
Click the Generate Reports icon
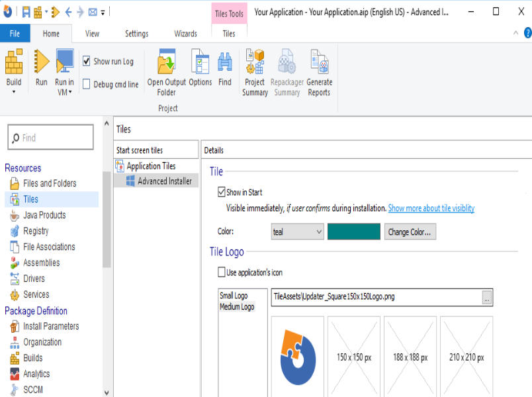tap(319, 62)
